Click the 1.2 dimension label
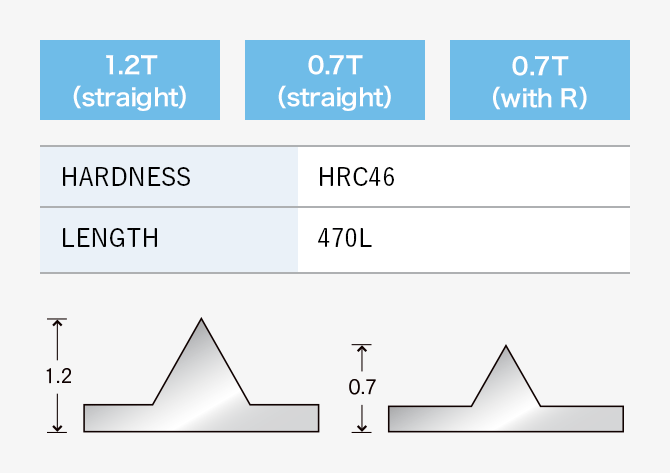 coord(59,376)
